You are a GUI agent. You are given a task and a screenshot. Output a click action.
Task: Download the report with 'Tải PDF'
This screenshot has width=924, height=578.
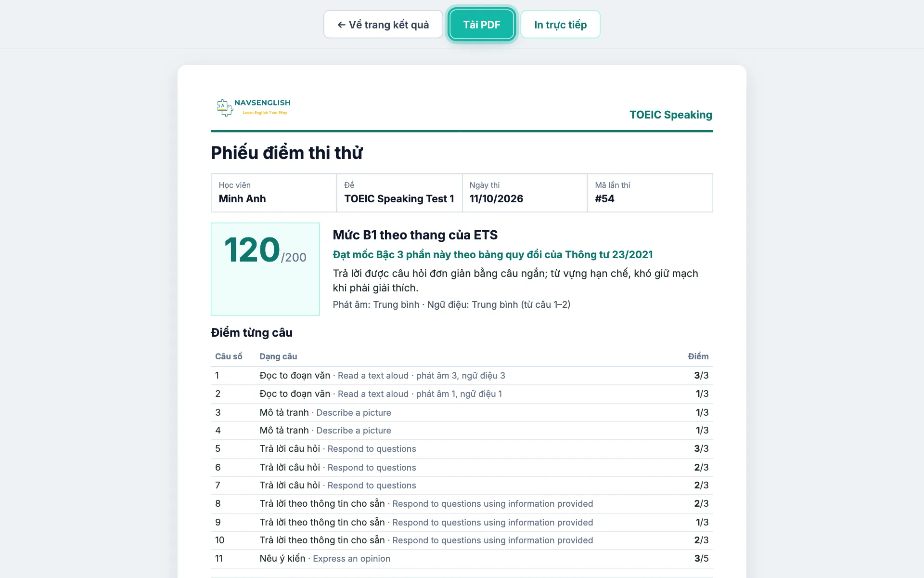pos(482,25)
